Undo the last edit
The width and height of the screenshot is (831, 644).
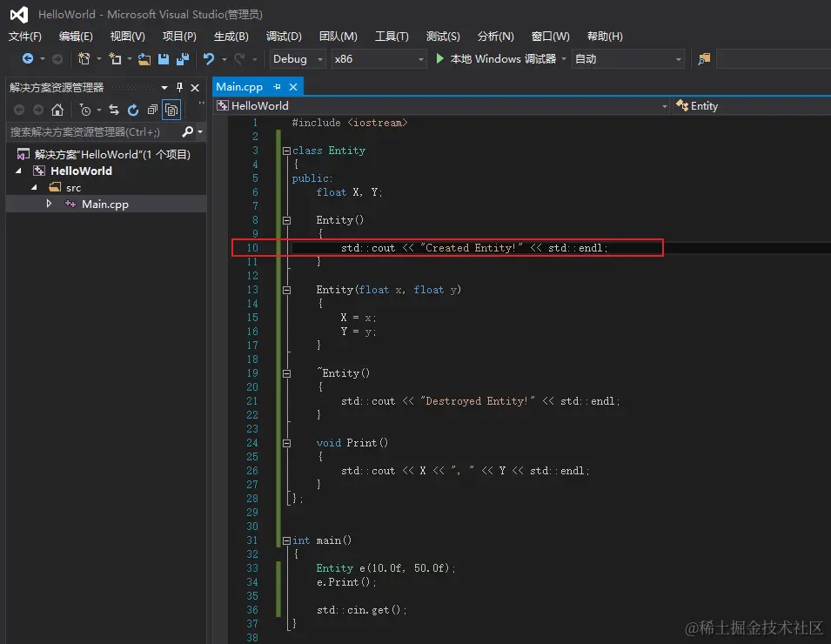(209, 59)
